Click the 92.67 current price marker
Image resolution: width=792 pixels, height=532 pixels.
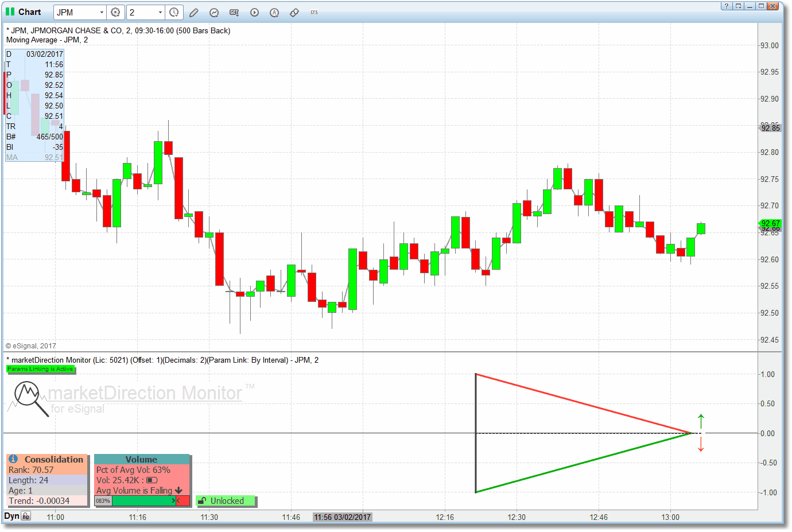pyautogui.click(x=770, y=223)
